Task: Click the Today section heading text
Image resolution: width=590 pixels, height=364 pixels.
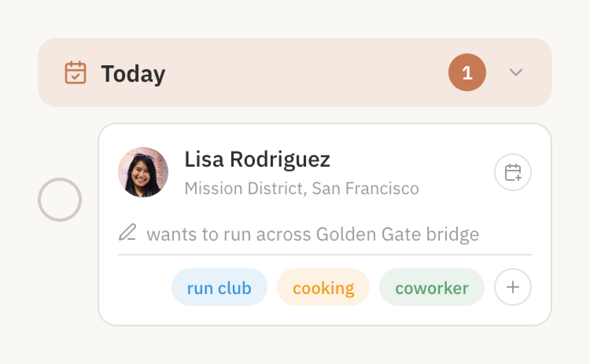Action: click(133, 74)
